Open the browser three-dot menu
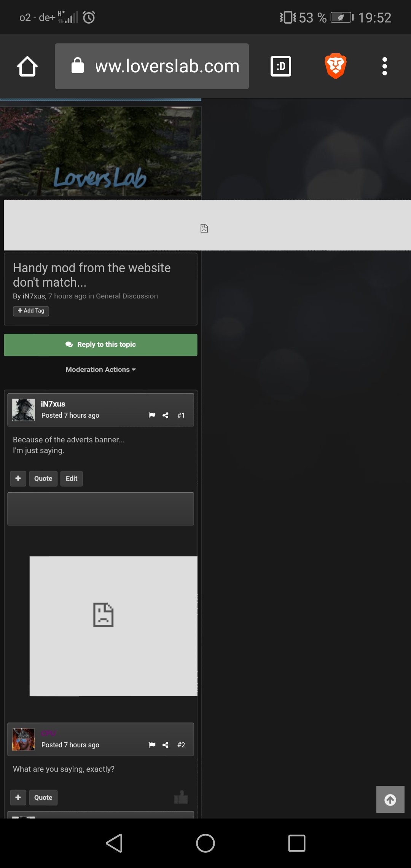 click(x=385, y=66)
